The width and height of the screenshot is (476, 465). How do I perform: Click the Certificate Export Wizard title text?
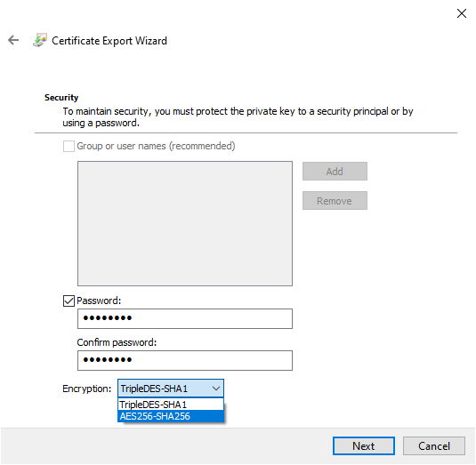point(109,41)
